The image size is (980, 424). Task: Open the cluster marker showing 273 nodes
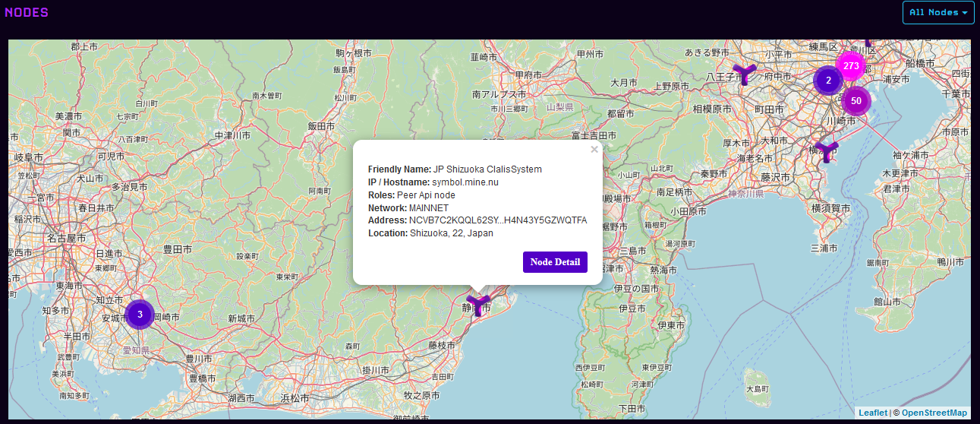coord(851,66)
